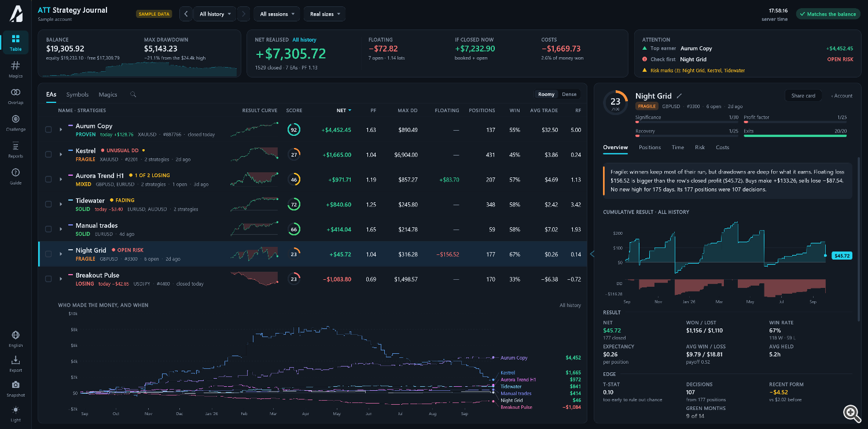Open the All history dropdown
Viewport: 868px width, 429px height.
click(215, 14)
